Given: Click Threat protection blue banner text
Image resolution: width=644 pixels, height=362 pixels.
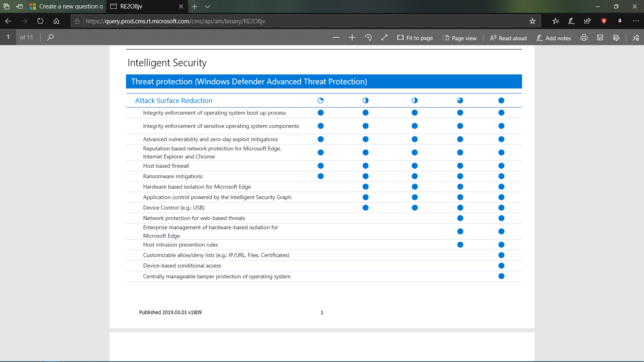Looking at the screenshot, I should (249, 82).
